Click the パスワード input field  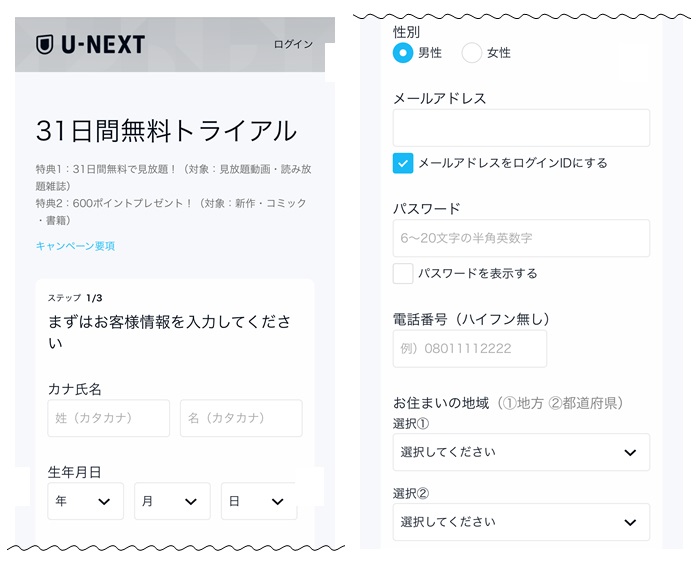(x=521, y=238)
